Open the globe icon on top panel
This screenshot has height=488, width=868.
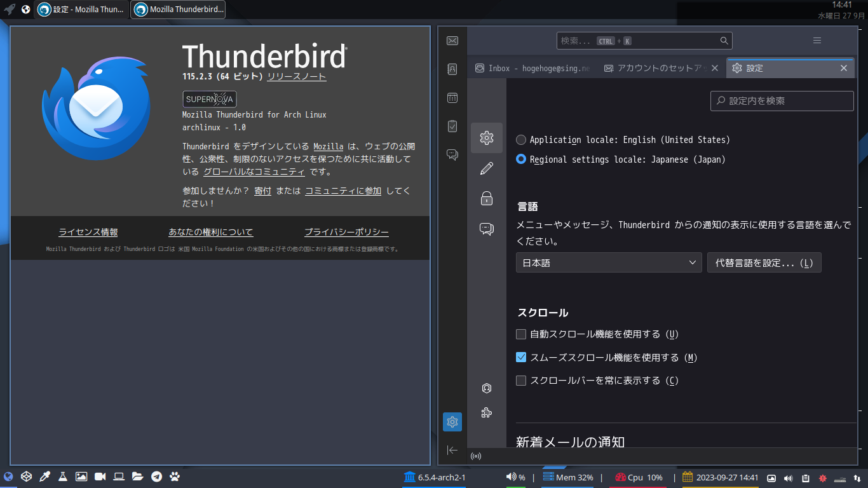click(25, 10)
